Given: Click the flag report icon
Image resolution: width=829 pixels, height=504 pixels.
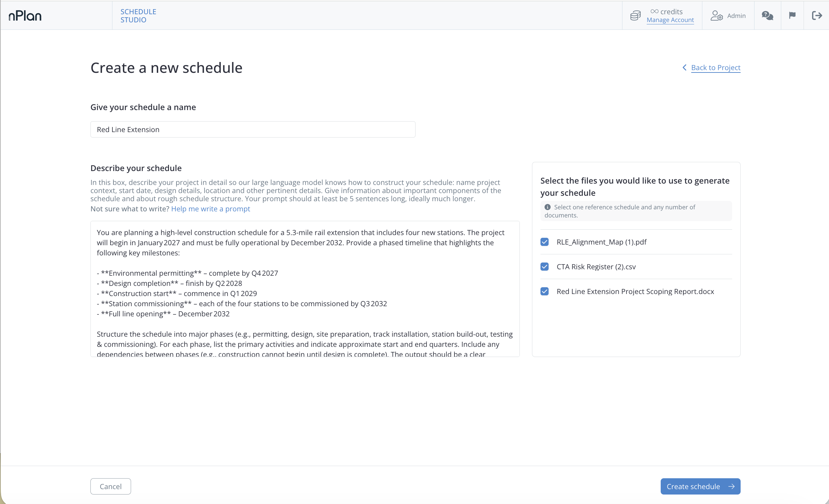Looking at the screenshot, I should coord(792,15).
